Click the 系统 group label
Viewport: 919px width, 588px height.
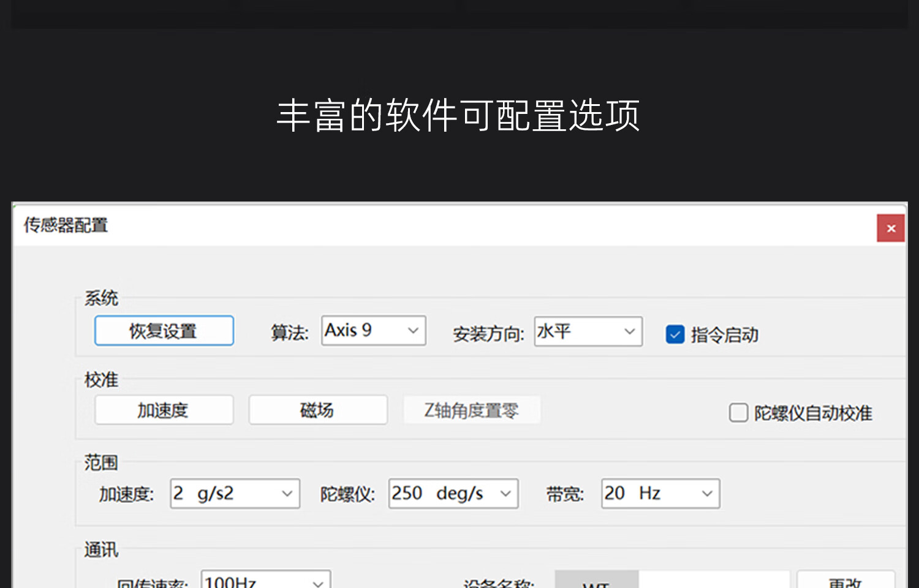click(x=101, y=298)
